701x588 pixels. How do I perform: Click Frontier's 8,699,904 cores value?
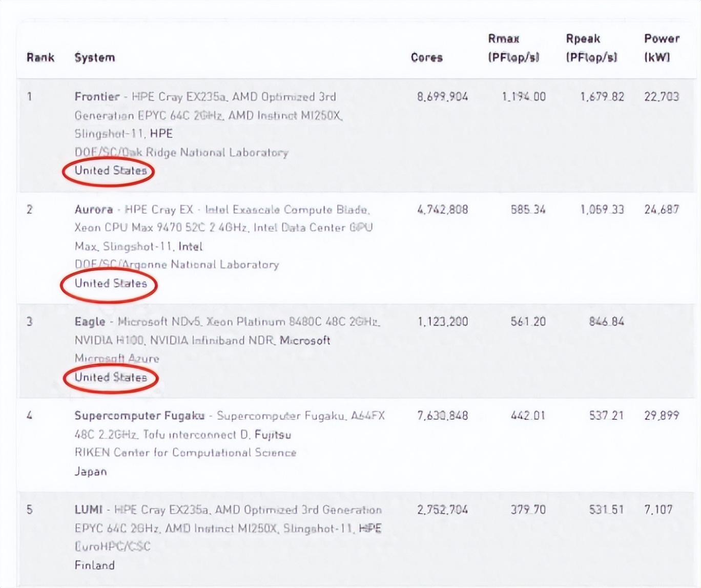[x=442, y=97]
